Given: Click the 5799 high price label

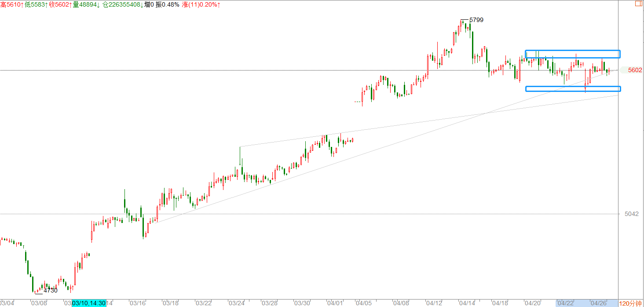Looking at the screenshot, I should (476, 20).
